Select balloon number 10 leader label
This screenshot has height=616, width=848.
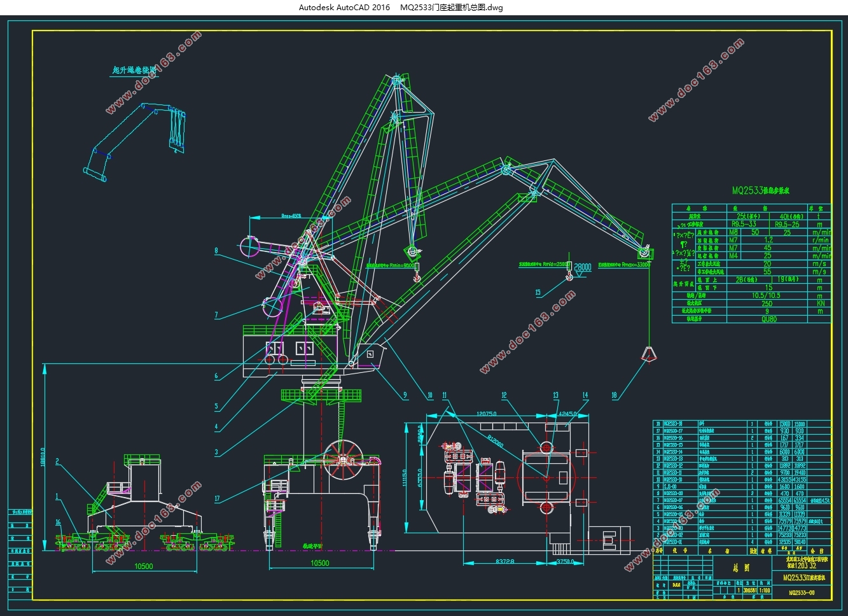tap(430, 395)
